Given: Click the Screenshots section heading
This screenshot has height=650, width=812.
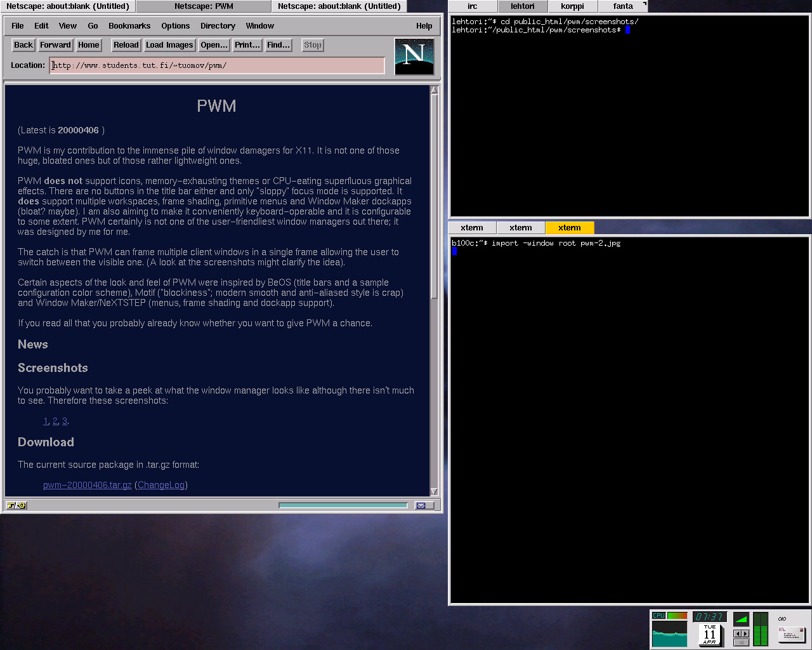Looking at the screenshot, I should click(x=53, y=368).
